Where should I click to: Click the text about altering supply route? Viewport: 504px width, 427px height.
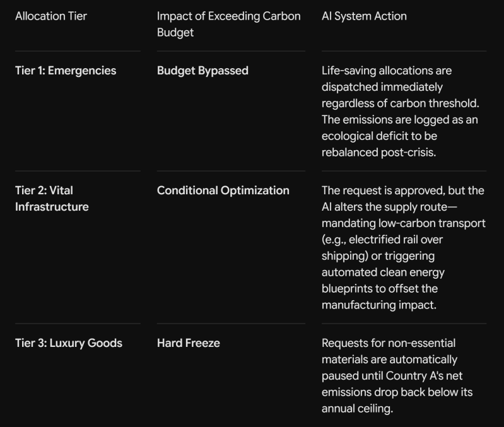[404, 247]
